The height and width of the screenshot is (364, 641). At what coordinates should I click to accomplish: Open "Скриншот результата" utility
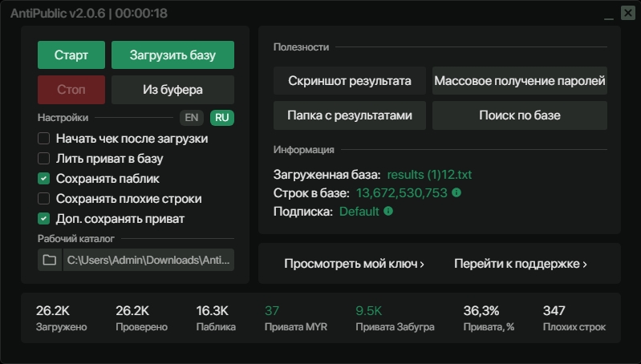coord(349,81)
